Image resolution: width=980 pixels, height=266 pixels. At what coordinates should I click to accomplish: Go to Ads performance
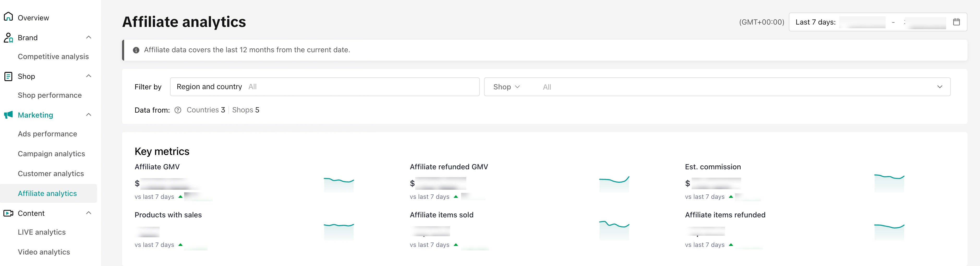tap(47, 134)
